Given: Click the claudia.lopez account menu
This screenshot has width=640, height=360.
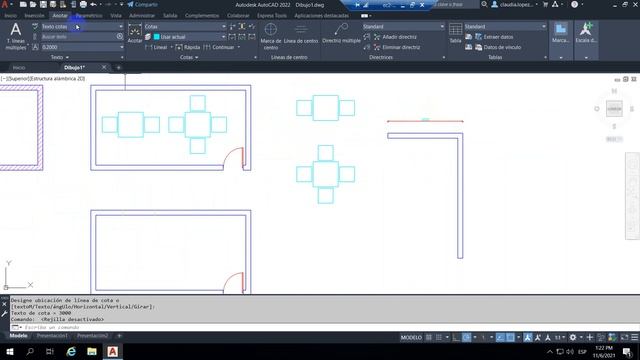Looking at the screenshot, I should click(x=514, y=4).
